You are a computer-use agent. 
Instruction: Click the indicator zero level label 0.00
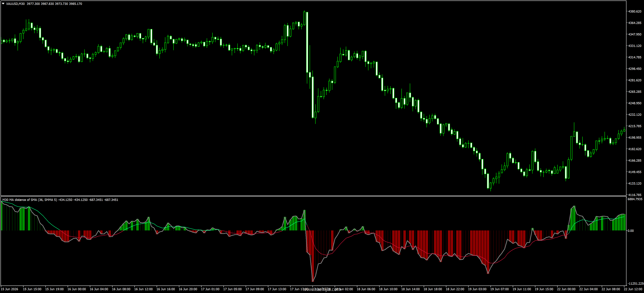[630, 231]
